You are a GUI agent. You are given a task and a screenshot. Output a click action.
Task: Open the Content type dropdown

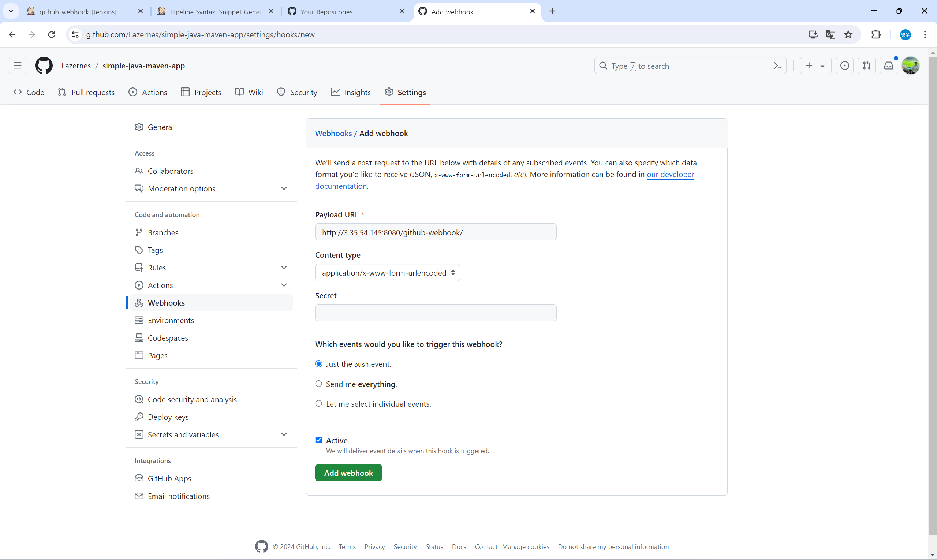point(388,272)
